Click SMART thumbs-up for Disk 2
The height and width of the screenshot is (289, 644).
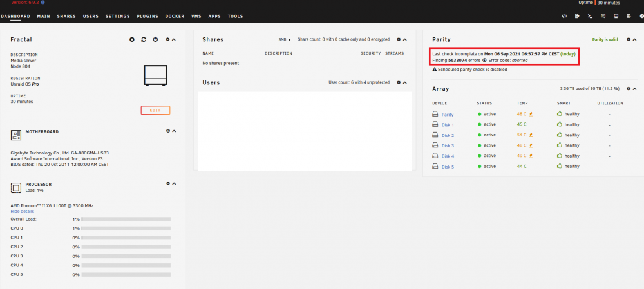coord(560,135)
